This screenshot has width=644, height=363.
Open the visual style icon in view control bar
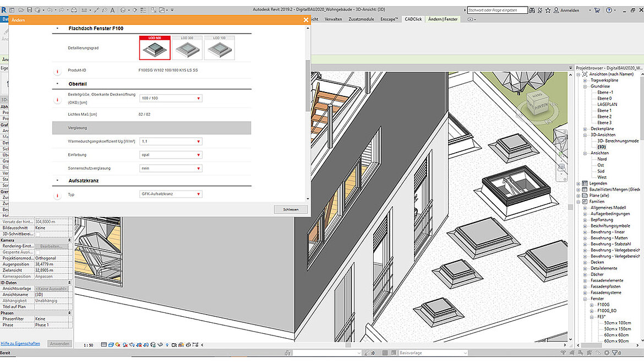[x=111, y=344]
